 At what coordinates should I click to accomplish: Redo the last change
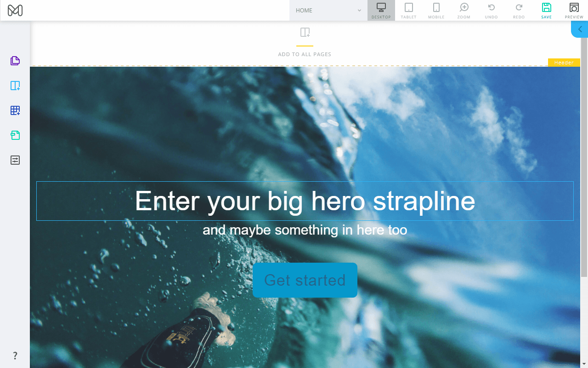519,11
